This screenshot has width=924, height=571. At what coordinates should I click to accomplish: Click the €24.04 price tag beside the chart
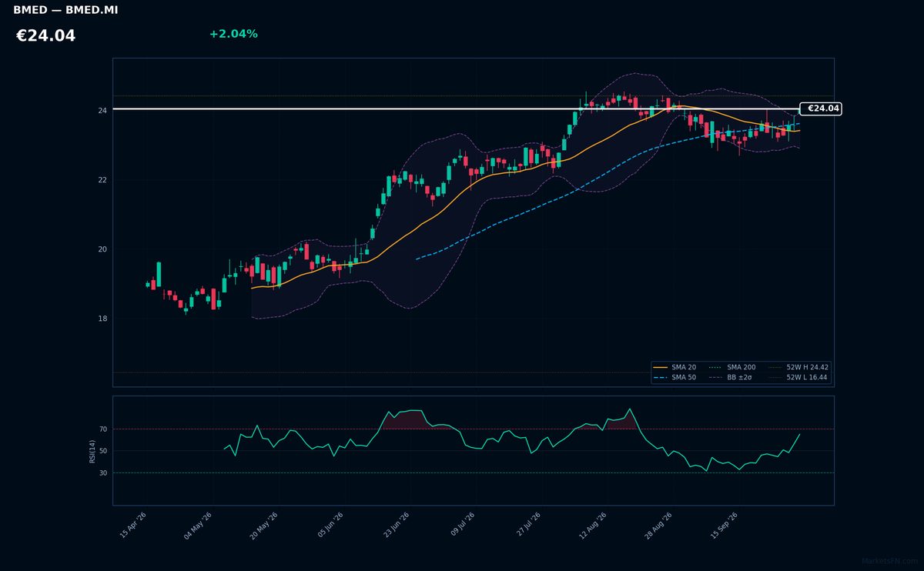pyautogui.click(x=821, y=109)
